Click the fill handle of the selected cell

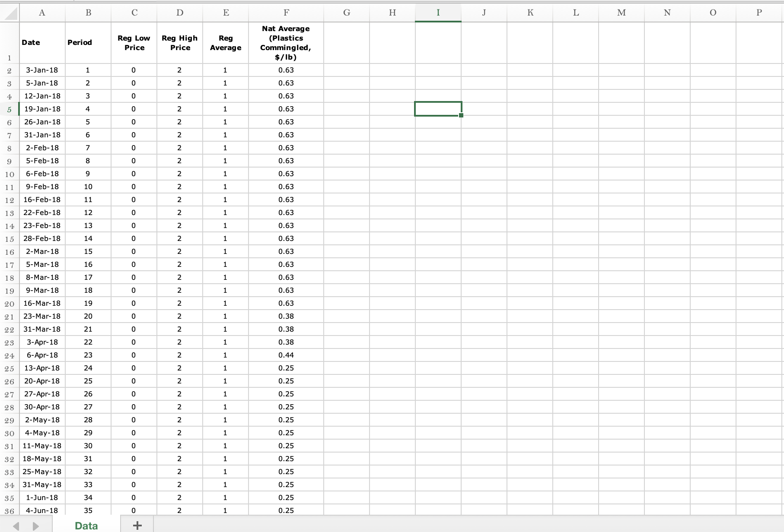(461, 116)
